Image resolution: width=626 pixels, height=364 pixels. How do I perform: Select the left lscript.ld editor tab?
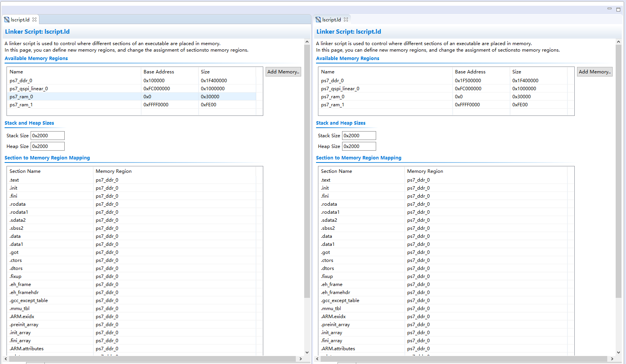click(x=20, y=19)
